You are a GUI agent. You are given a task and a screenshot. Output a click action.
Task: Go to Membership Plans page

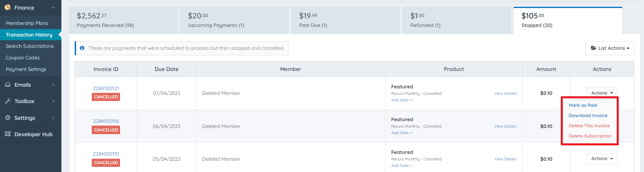tap(27, 23)
